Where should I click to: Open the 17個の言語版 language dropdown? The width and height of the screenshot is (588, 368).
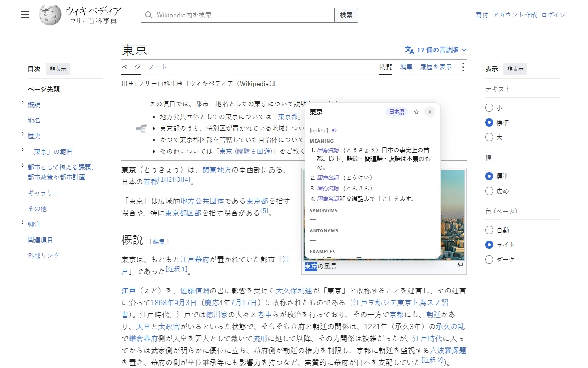click(x=435, y=50)
